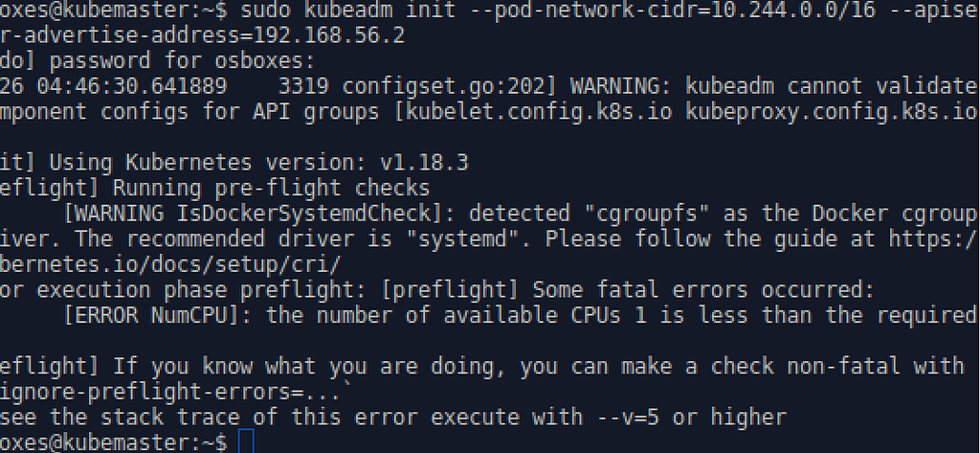Click the cursor block at the bottom prompt

246,442
